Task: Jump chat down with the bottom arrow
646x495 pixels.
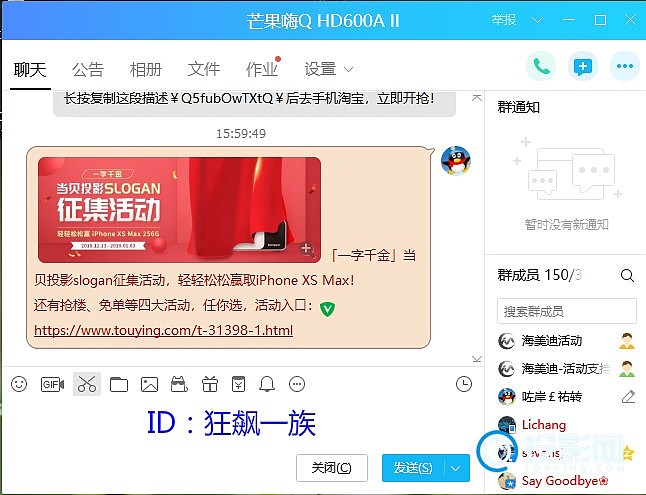Action: tap(477, 359)
